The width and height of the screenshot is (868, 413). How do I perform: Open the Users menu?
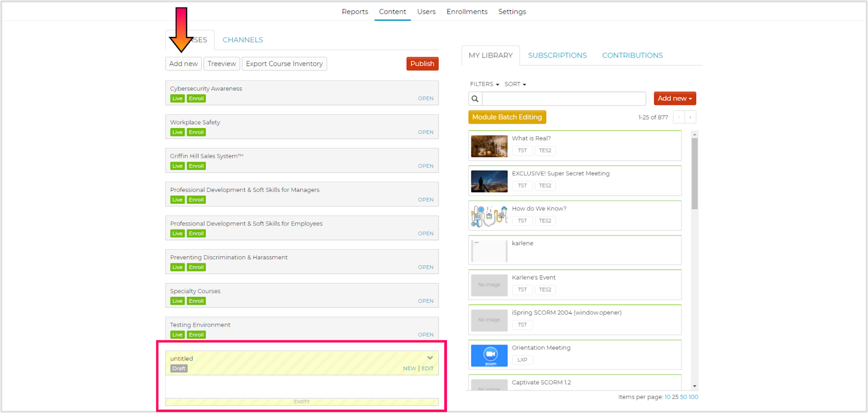pyautogui.click(x=426, y=11)
